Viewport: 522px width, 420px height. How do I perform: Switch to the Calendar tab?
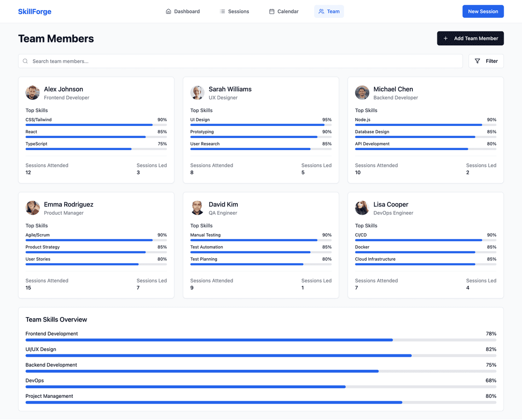284,12
